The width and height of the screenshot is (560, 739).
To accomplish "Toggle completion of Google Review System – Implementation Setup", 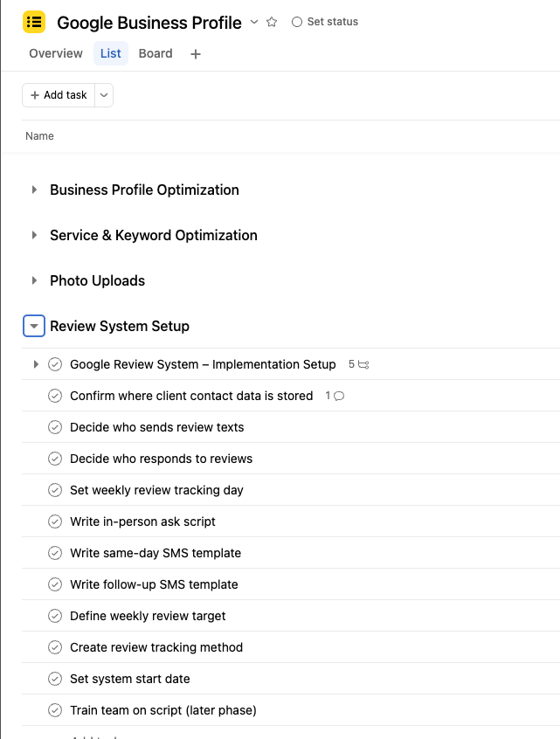I will click(x=55, y=364).
